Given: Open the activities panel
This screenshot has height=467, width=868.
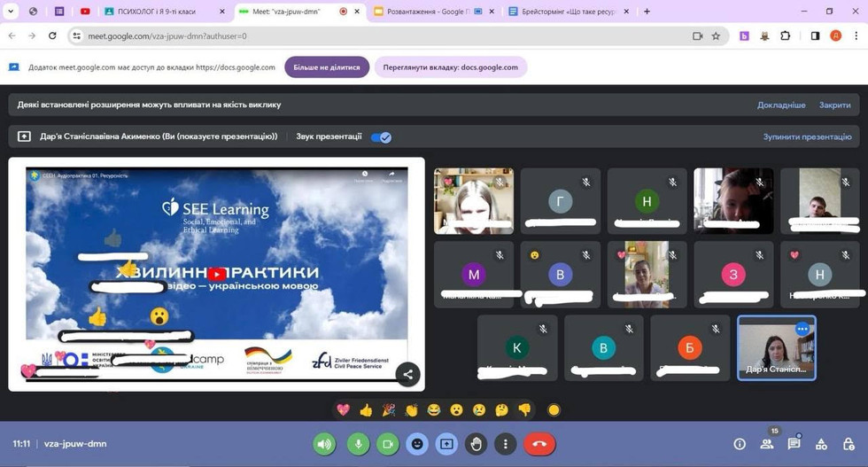Looking at the screenshot, I should pyautogui.click(x=822, y=444).
